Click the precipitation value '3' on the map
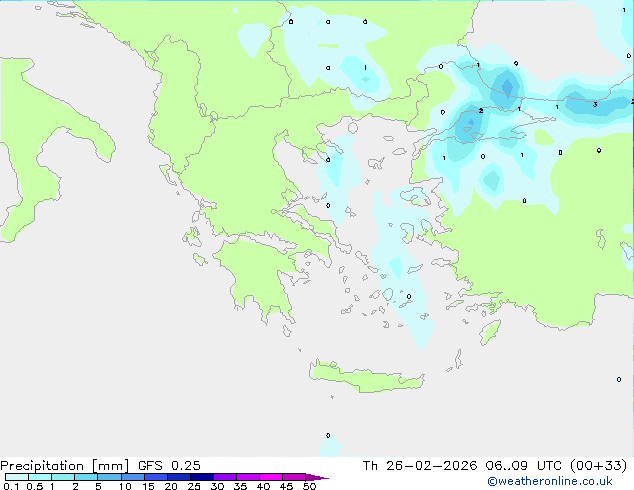This screenshot has height=490, width=634. coord(595,105)
